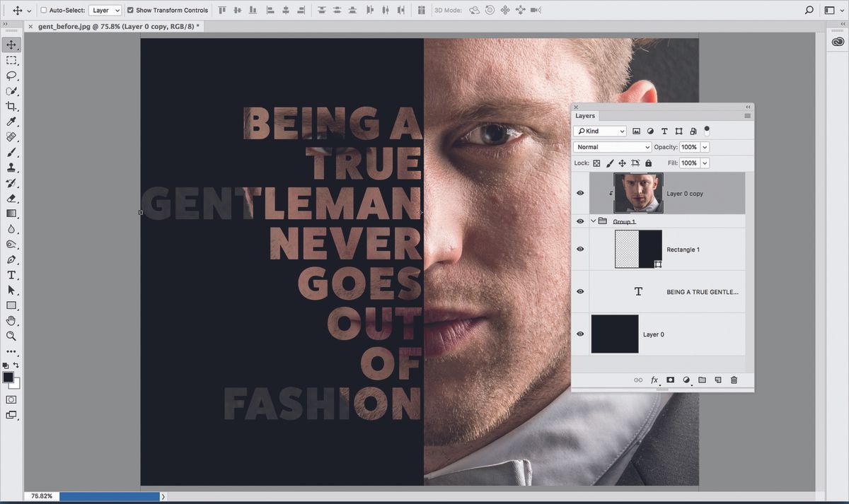Screen dimensions: 849x504
Task: Select the Zoom tool
Action: (11, 336)
